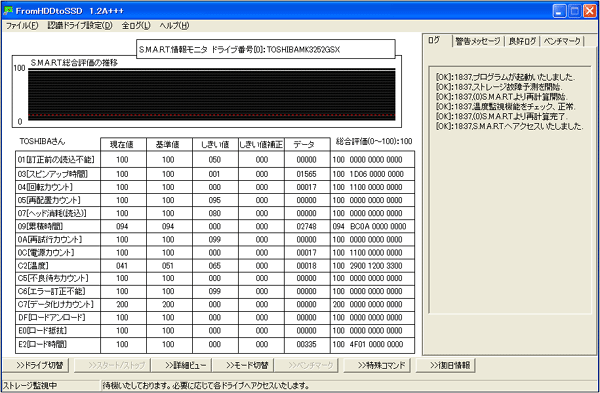Image resolution: width=600 pixels, height=393 pixels.
Task: Click data value 00335 in E2 row
Action: (x=307, y=344)
